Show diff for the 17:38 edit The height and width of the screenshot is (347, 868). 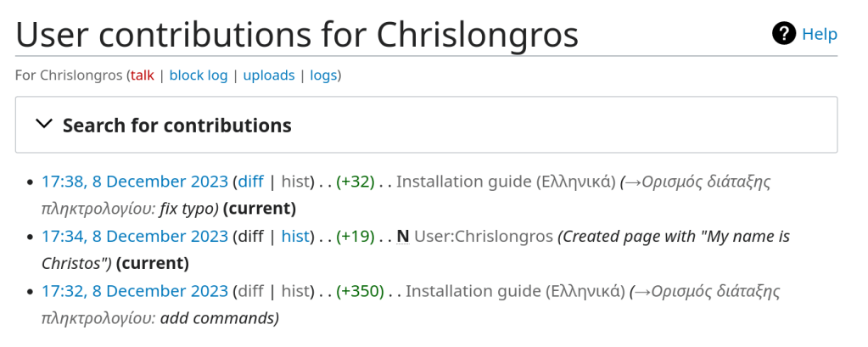click(x=250, y=182)
